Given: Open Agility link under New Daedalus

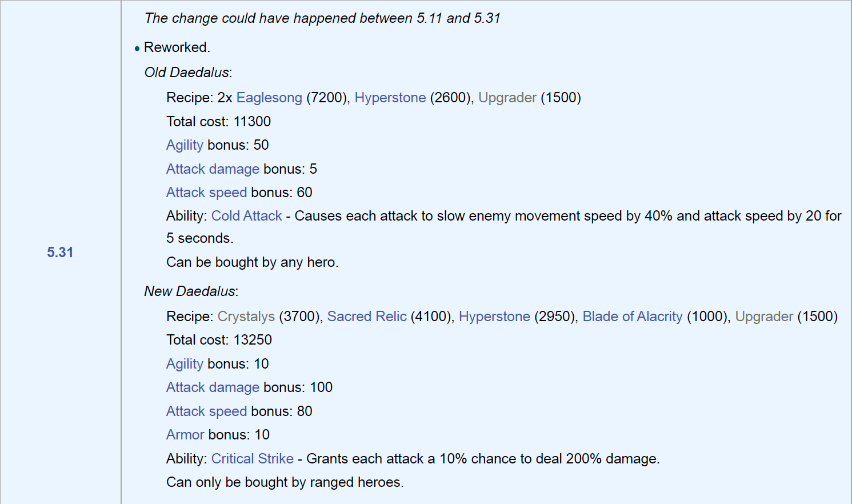Looking at the screenshot, I should pyautogui.click(x=185, y=364).
